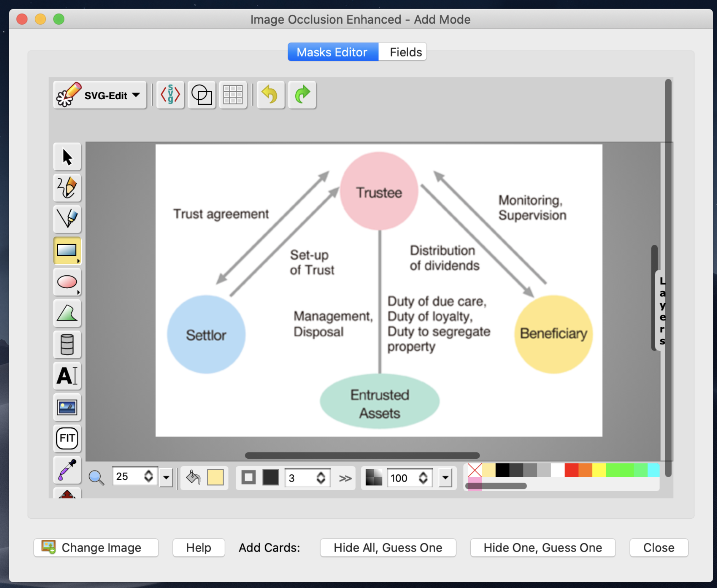Click the magnifier zoom icon
This screenshot has width=717, height=588.
[x=96, y=477]
